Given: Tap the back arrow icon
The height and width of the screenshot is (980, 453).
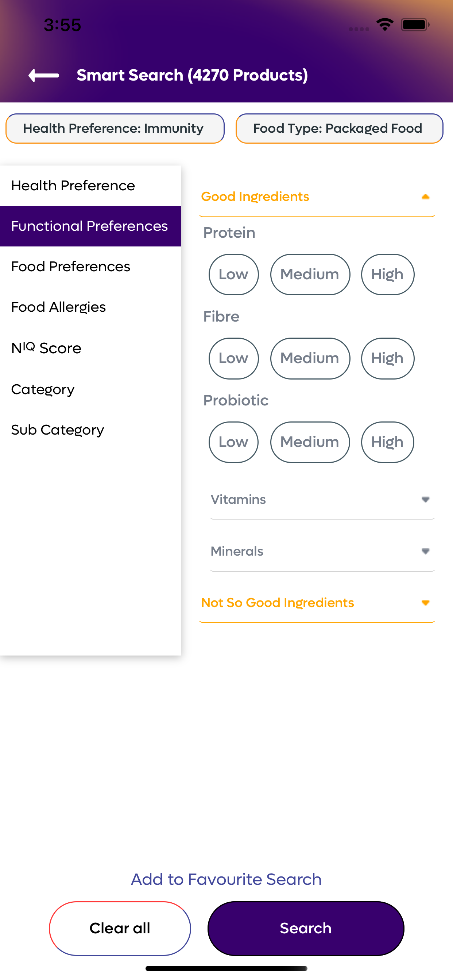Looking at the screenshot, I should coord(44,75).
